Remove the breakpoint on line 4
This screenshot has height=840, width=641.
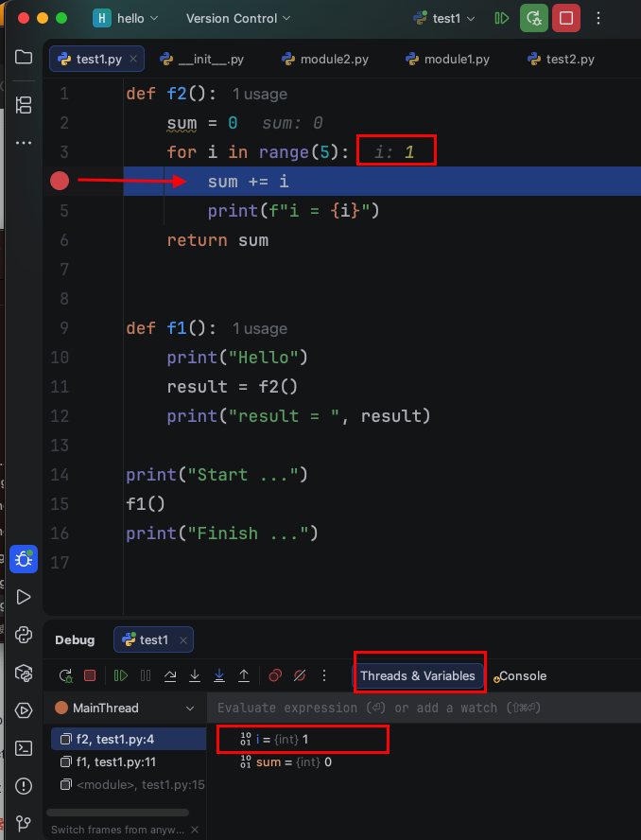pyautogui.click(x=60, y=181)
